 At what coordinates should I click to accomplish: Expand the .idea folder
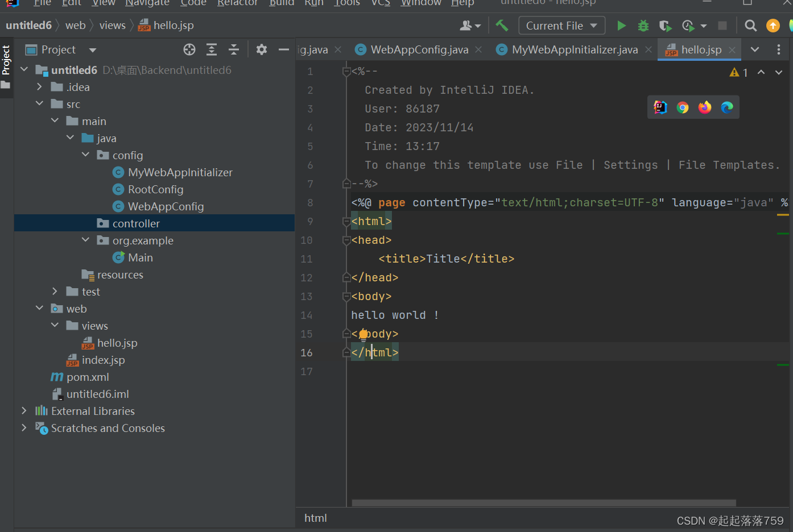coord(39,86)
